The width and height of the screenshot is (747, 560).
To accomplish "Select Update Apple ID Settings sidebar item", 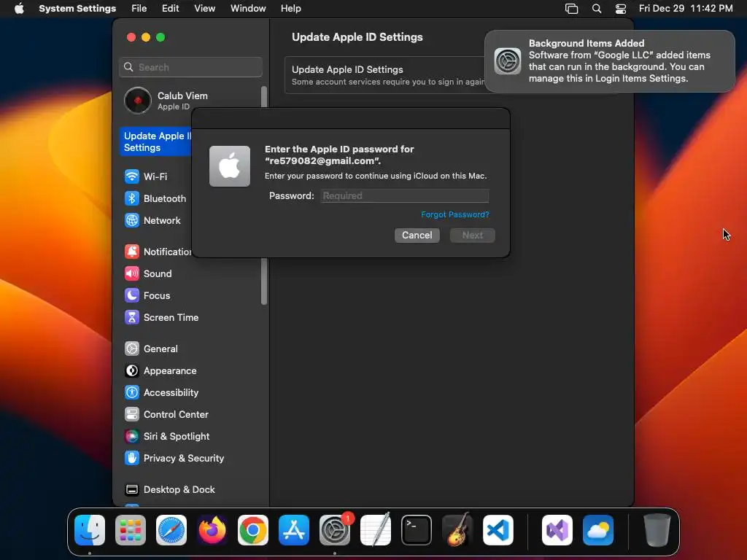I will (x=156, y=142).
